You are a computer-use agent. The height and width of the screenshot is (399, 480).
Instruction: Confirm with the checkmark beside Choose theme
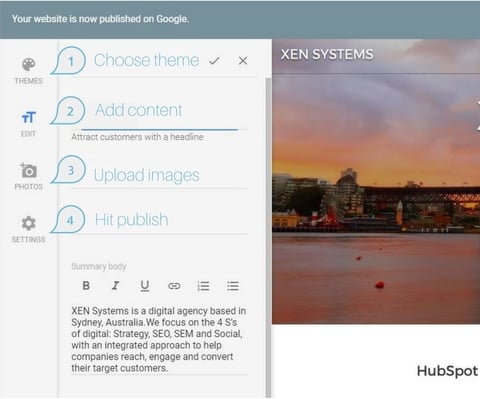click(x=214, y=61)
